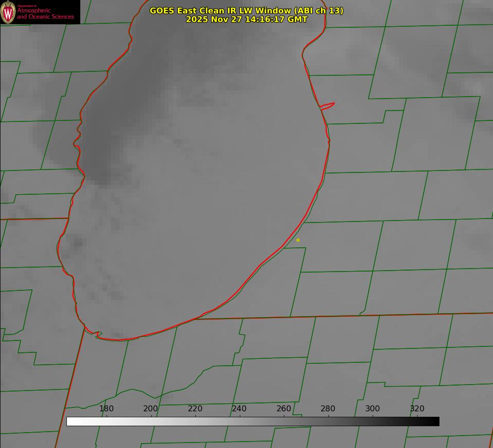The width and height of the screenshot is (493, 448).
Task: Click the 2025 Nov 27 14:16:17 GMT timestamp
Action: point(247,19)
